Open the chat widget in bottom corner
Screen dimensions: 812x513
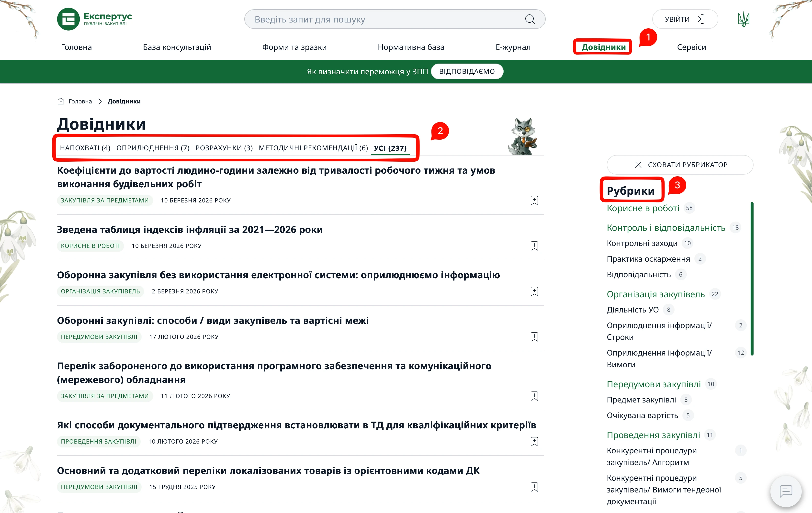786,491
